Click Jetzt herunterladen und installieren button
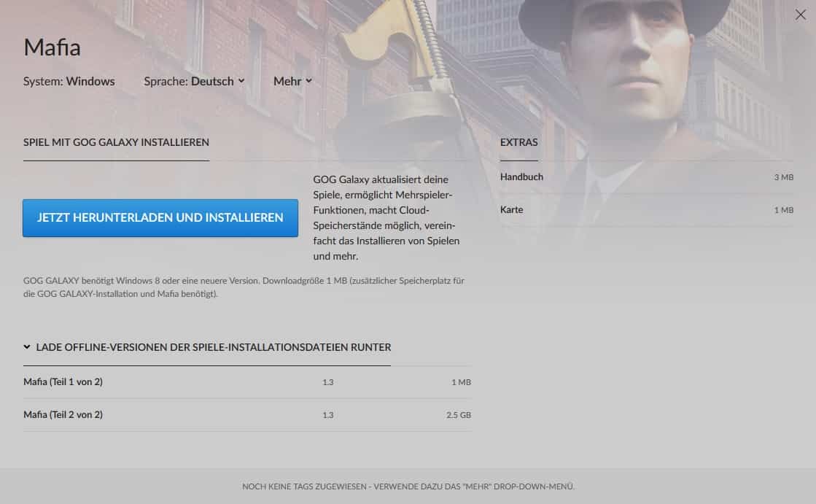This screenshot has width=816, height=504. (160, 217)
